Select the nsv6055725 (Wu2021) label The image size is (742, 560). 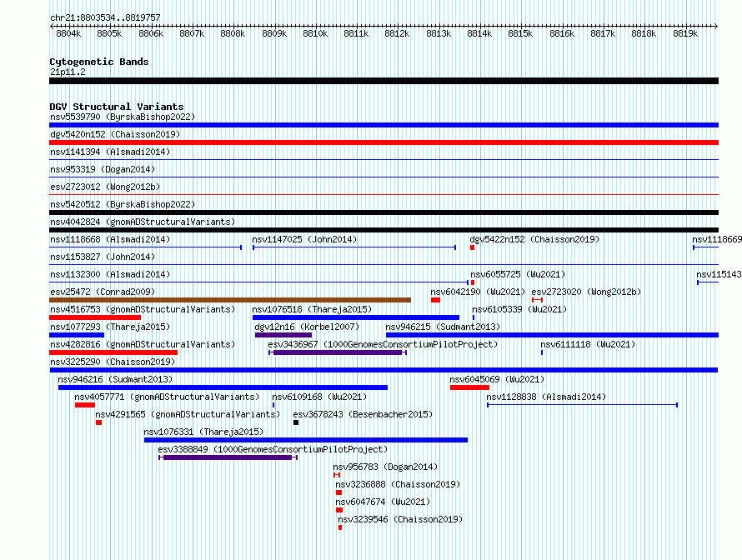[518, 274]
